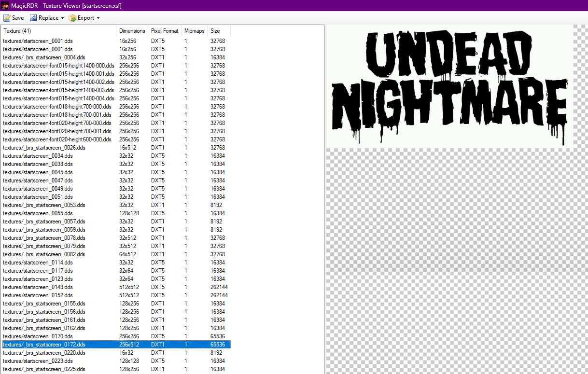Select startscreen-font018-height700-000.dds row

(x=116, y=106)
